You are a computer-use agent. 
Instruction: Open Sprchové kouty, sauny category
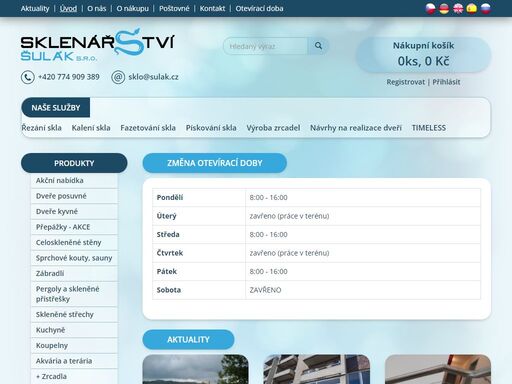pyautogui.click(x=74, y=258)
